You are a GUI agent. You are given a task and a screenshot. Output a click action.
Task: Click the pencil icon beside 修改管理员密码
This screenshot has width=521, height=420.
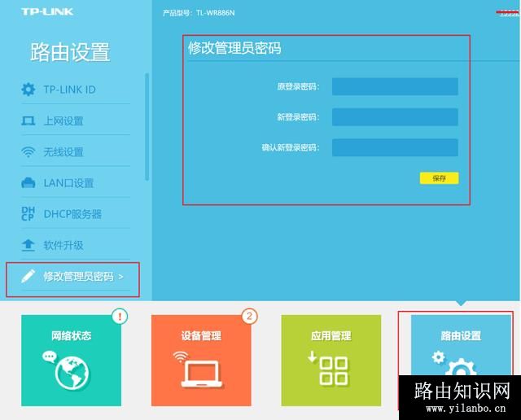(28, 276)
